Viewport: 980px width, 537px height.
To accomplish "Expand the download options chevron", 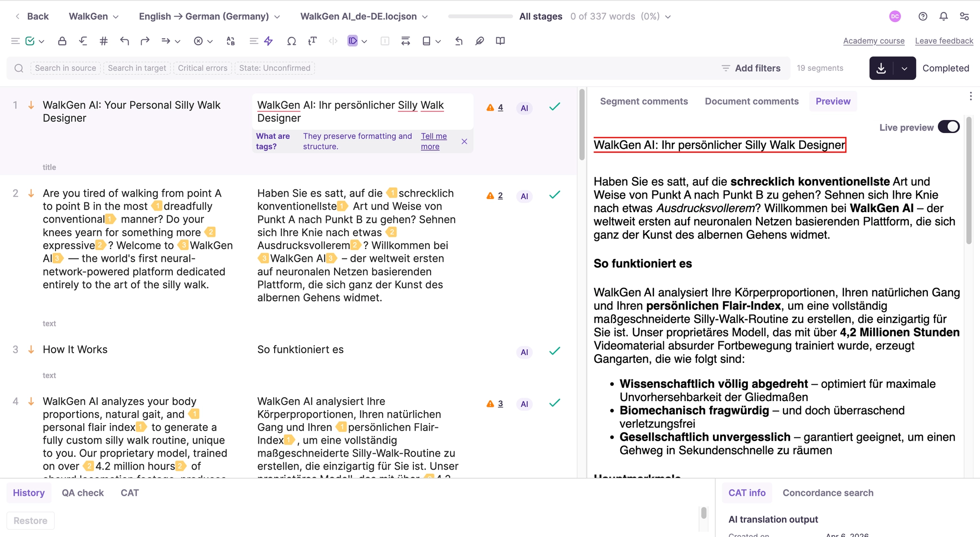I will (x=904, y=68).
